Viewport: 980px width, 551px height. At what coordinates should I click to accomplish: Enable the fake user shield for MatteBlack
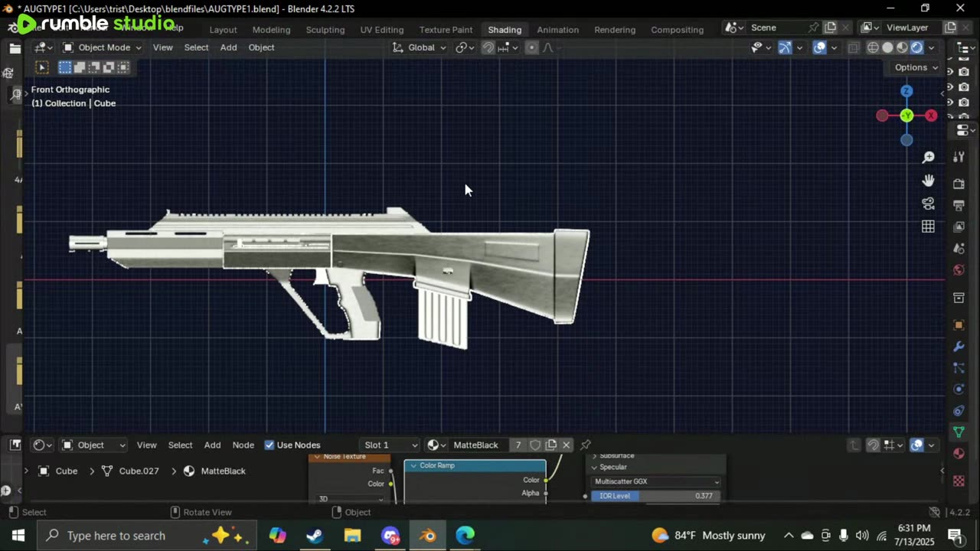tap(535, 445)
